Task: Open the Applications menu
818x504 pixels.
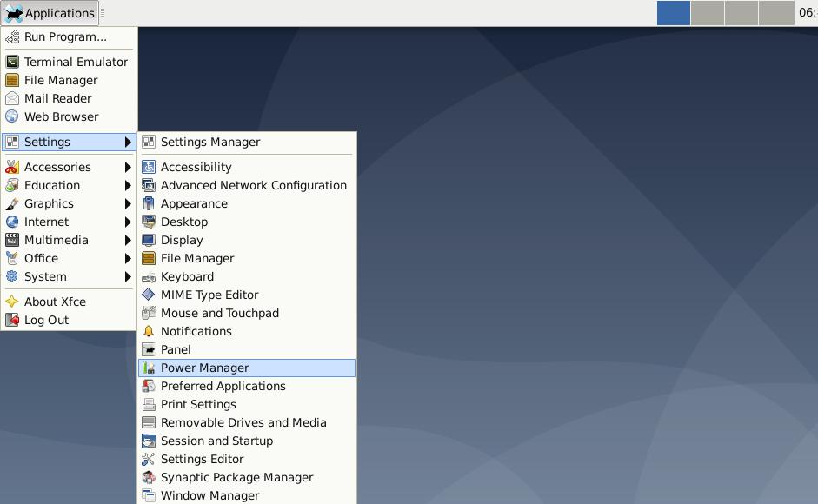Action: click(x=50, y=13)
